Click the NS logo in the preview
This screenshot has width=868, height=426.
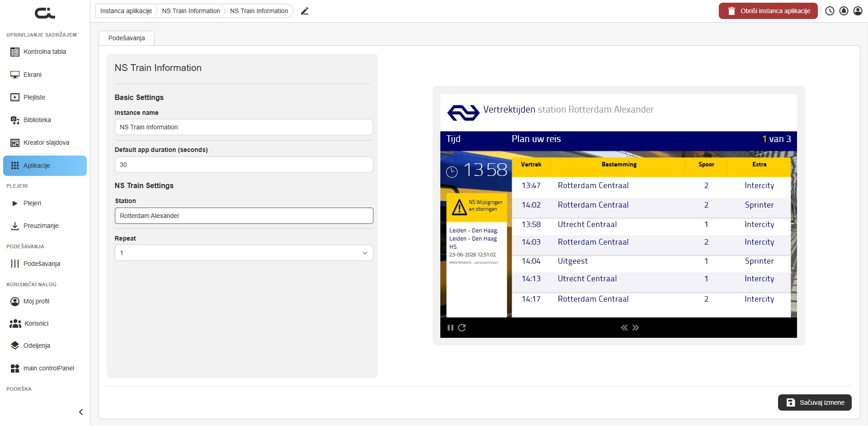click(x=463, y=113)
